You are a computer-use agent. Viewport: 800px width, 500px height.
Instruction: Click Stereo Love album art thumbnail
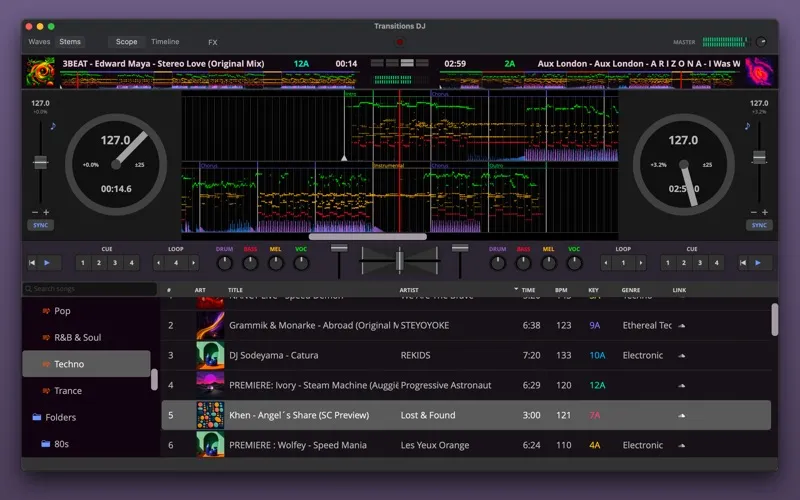(x=41, y=72)
